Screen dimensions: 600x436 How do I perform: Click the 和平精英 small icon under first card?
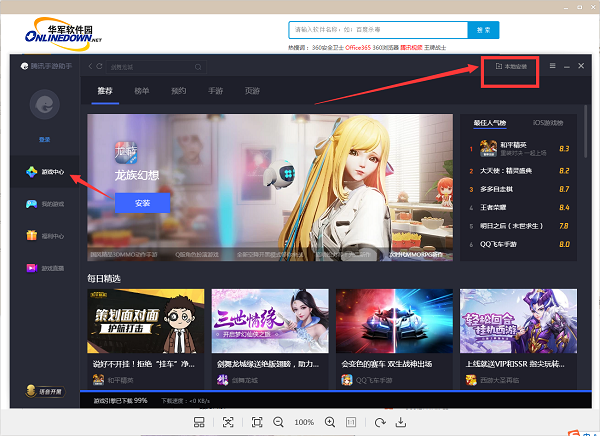98,380
